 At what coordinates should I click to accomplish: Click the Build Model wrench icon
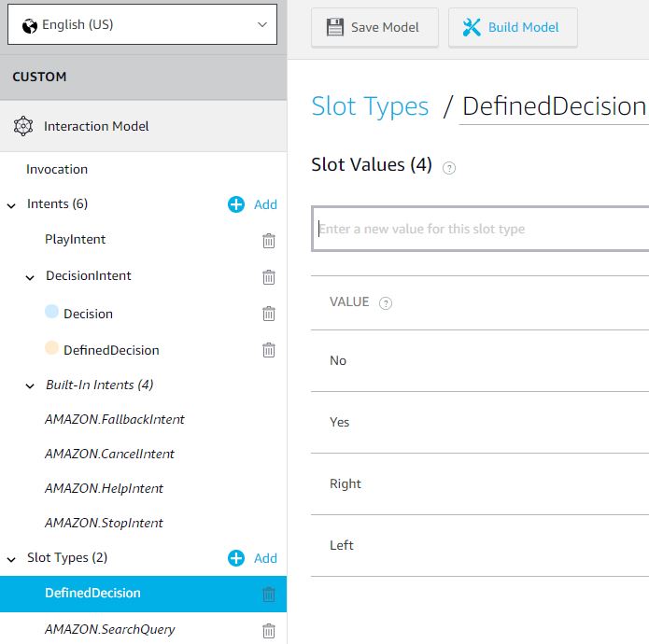(472, 27)
